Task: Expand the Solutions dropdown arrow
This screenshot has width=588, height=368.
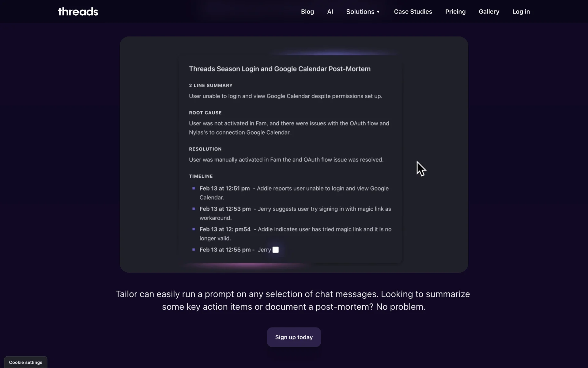Action: click(x=378, y=12)
